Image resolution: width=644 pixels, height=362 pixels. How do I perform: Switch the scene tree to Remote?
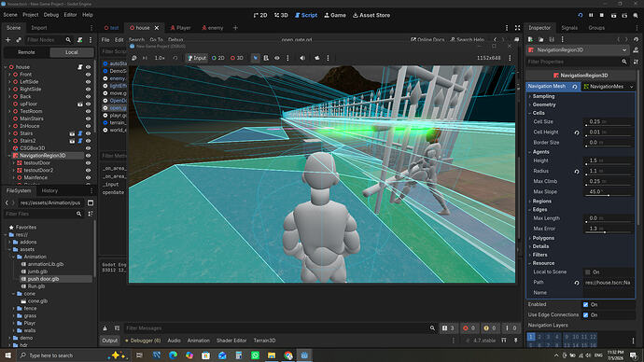pos(26,52)
